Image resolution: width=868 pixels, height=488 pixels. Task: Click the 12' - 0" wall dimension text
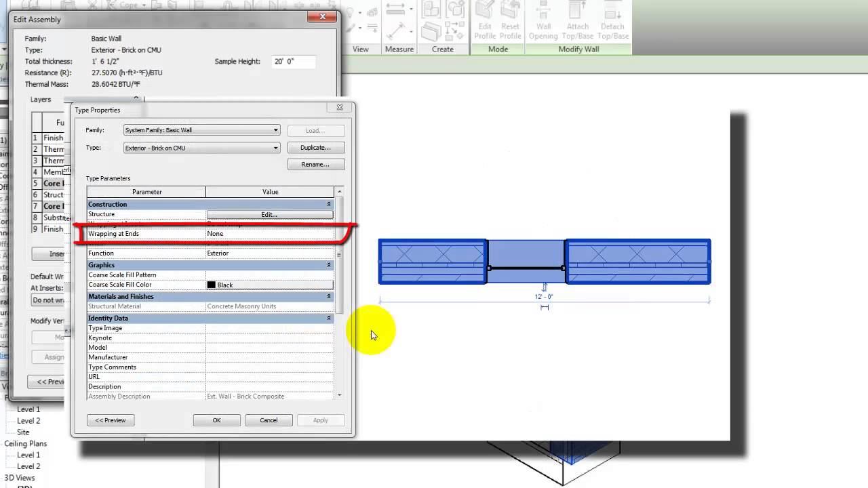coord(544,297)
